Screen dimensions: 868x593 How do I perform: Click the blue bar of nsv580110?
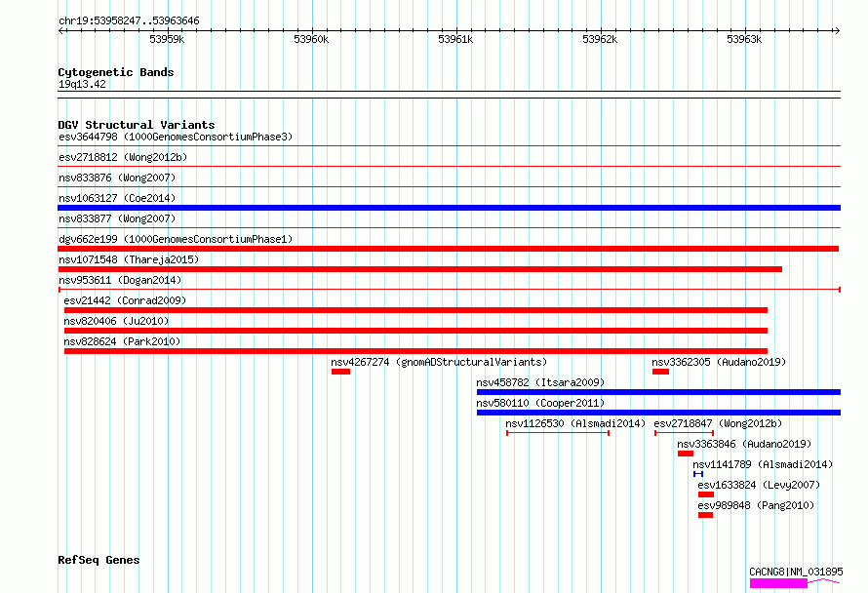(658, 413)
